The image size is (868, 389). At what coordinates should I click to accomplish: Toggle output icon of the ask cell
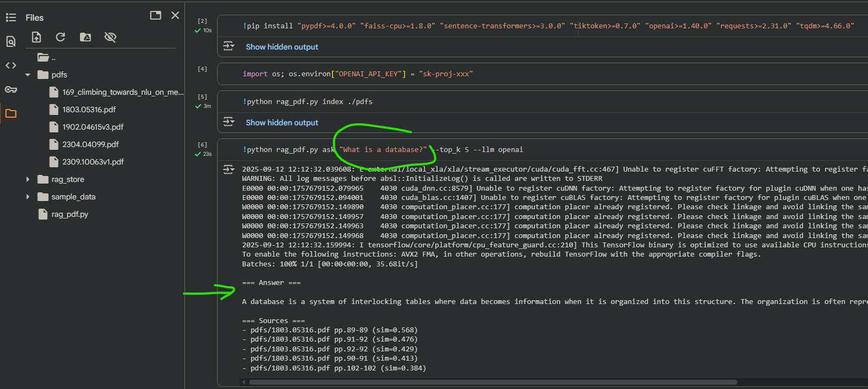229,169
